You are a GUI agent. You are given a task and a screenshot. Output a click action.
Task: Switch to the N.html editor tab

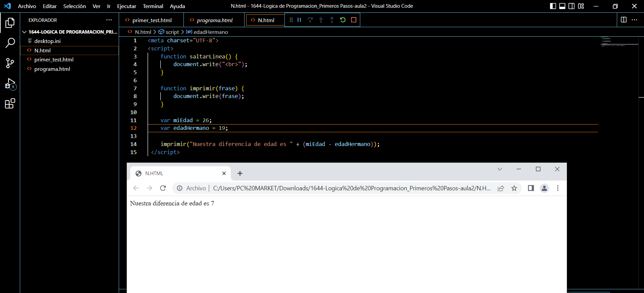click(x=266, y=20)
